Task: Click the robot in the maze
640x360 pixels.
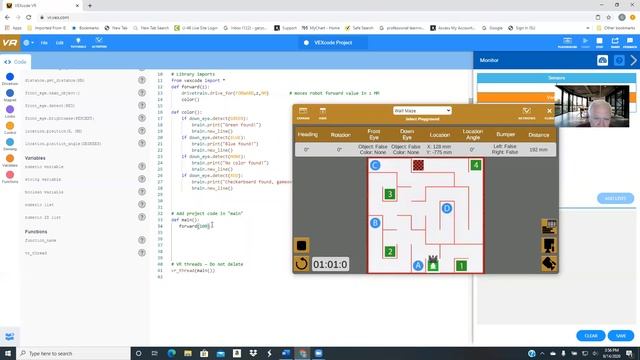Action: [433, 263]
